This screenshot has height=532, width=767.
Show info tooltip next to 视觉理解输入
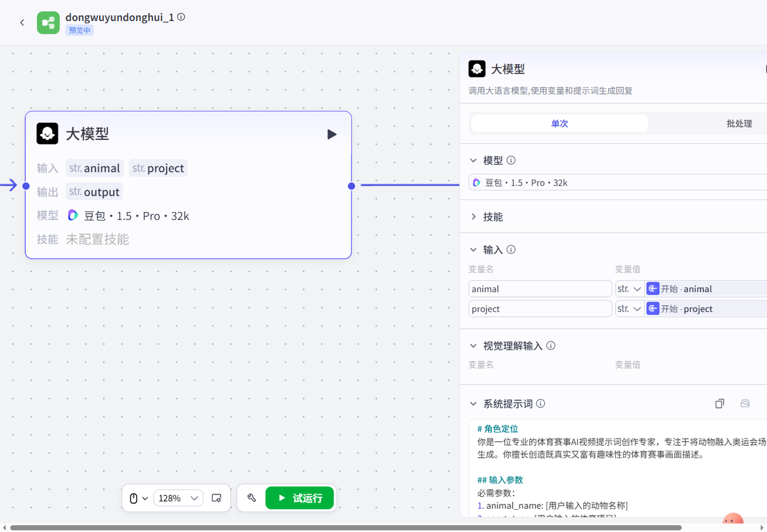tap(551, 346)
